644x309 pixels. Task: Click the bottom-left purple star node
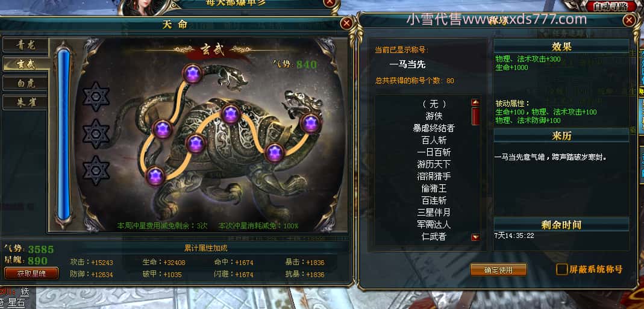[x=155, y=176]
